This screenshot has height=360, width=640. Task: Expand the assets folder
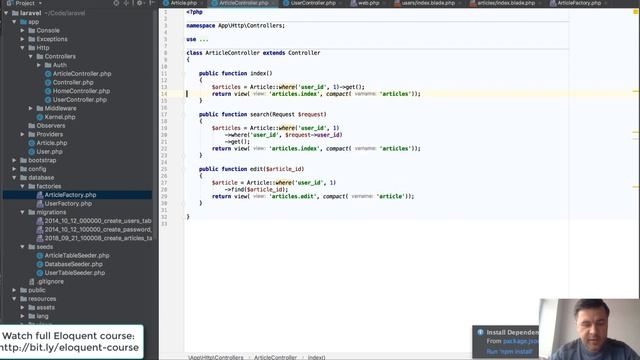pyautogui.click(x=22, y=307)
